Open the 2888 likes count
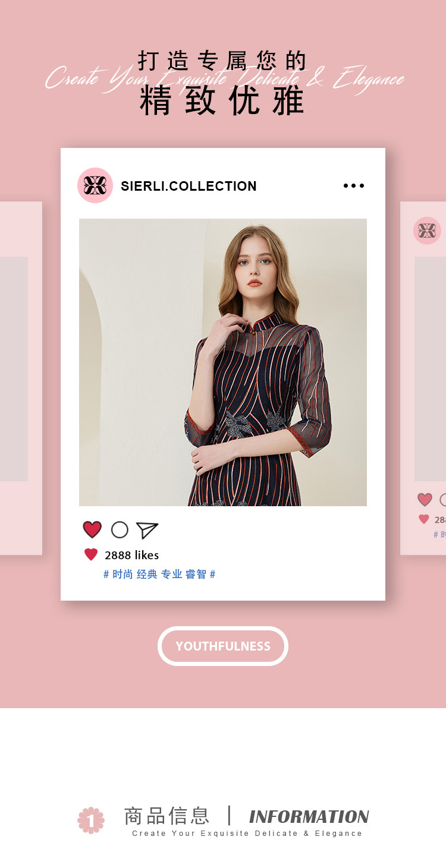The height and width of the screenshot is (868, 446). tap(132, 555)
